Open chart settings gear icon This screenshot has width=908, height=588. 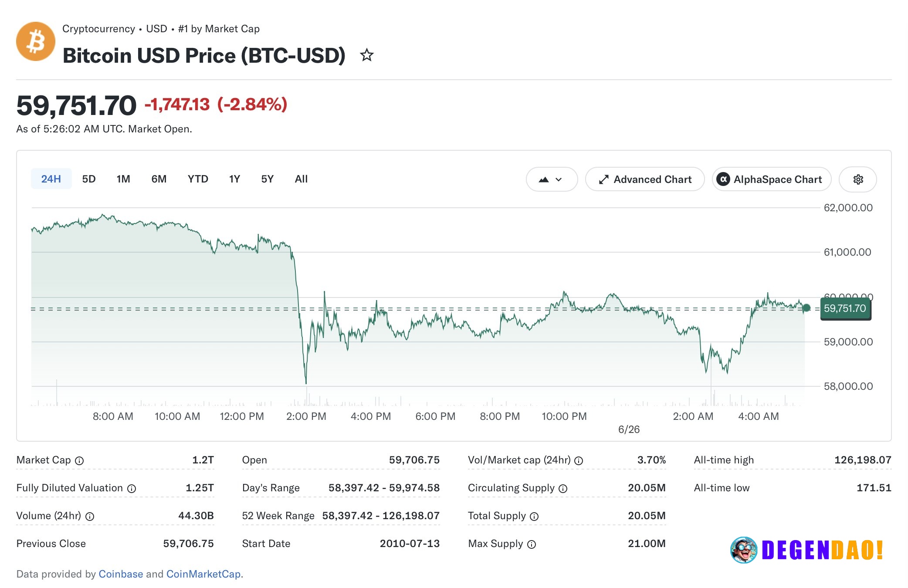(858, 179)
